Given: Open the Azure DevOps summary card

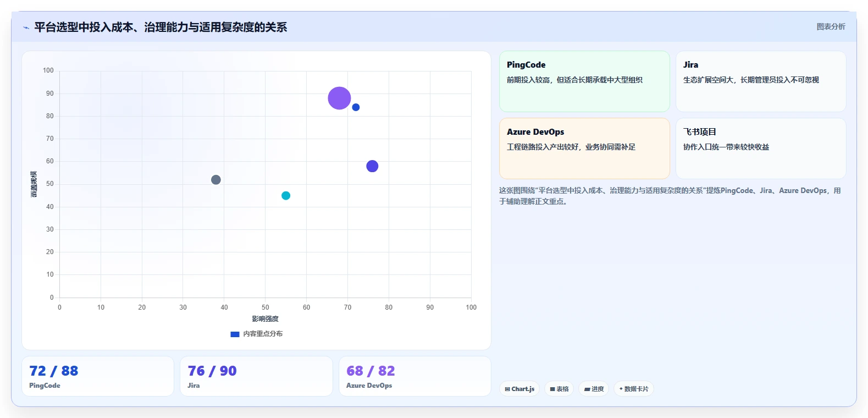Looking at the screenshot, I should (x=584, y=148).
